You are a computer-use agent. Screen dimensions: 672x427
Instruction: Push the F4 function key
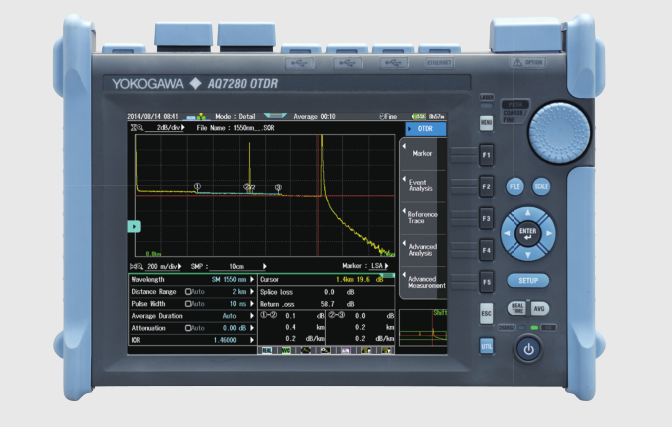486,250
